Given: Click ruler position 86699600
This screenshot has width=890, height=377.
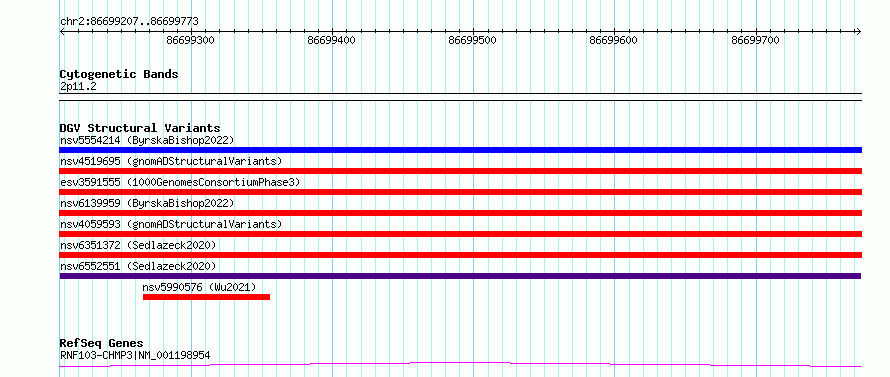Looking at the screenshot, I should pos(614,40).
